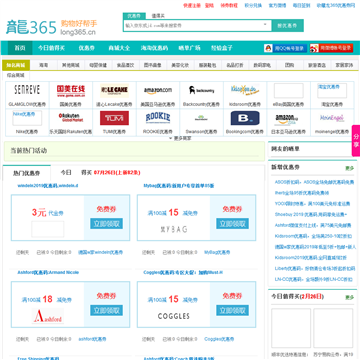The image size is (360, 360).
Task: Select the 家居家饰 category tab
Action: tap(344, 65)
